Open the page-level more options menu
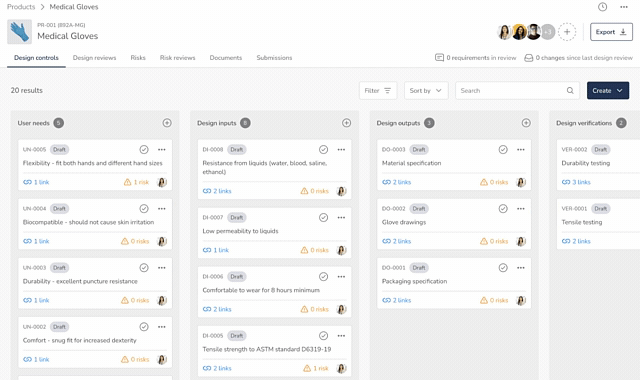The image size is (640, 380). (x=624, y=7)
